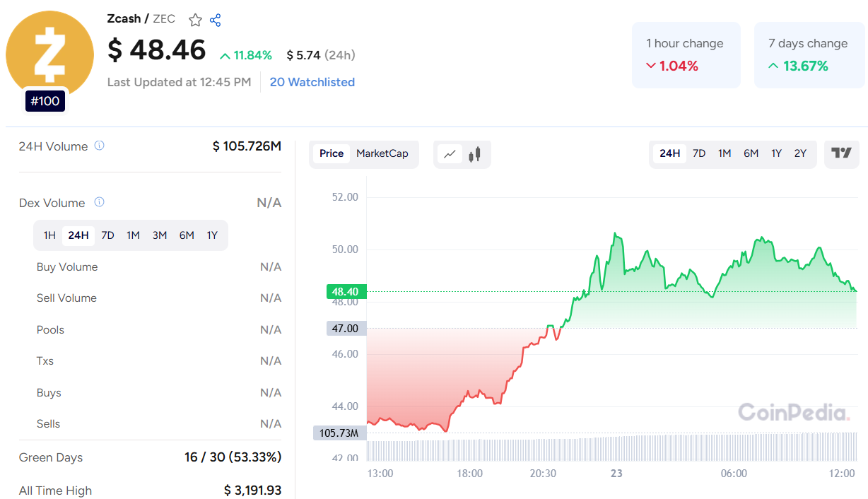Click the 06:00 time axis label

pyautogui.click(x=734, y=474)
